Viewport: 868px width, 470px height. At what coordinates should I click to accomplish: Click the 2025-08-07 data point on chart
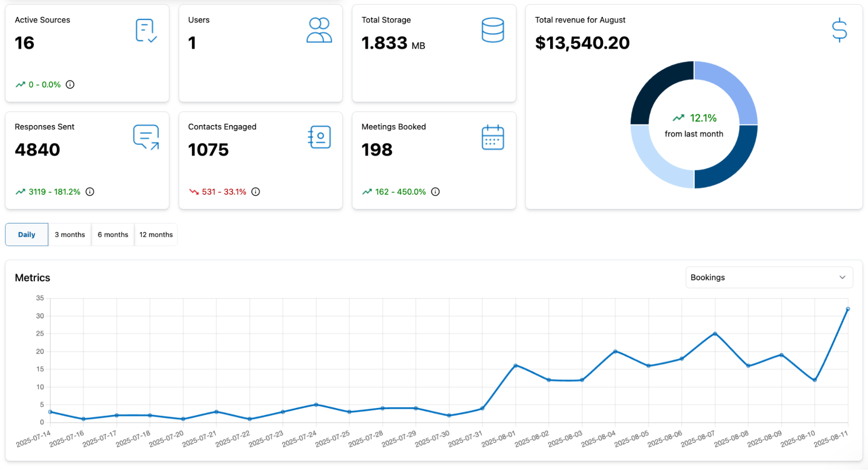coord(715,334)
